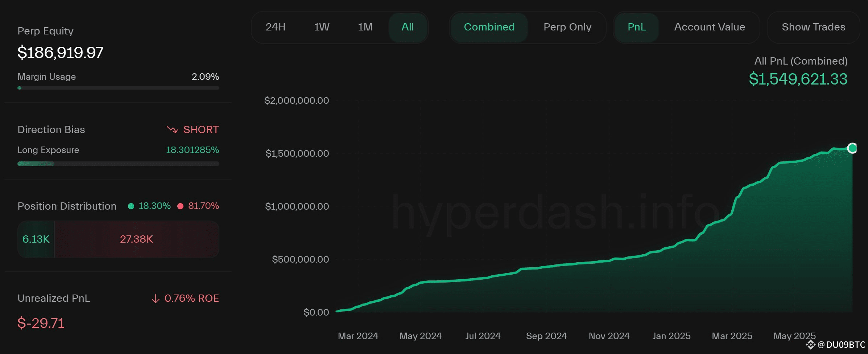Click the Mar 2024 x-axis label

(x=358, y=336)
